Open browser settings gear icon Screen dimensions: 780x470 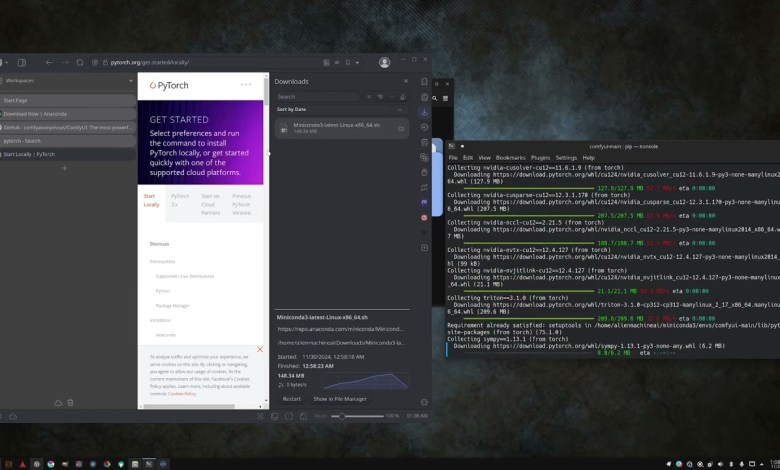tap(424, 402)
